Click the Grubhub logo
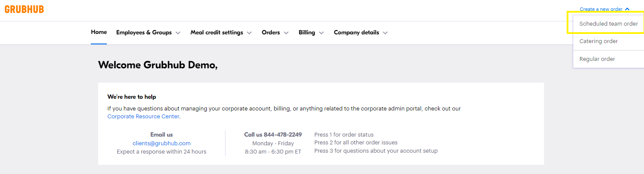Image resolution: width=644 pixels, height=174 pixels. pyautogui.click(x=24, y=9)
